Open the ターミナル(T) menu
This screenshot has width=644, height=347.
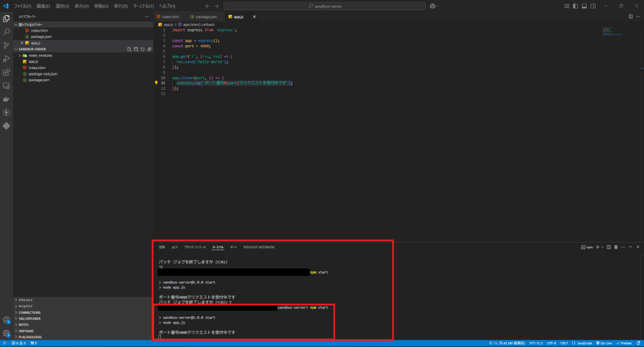click(x=143, y=6)
